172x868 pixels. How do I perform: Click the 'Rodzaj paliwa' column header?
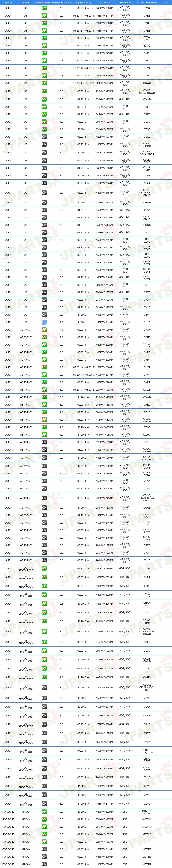coord(43,2)
